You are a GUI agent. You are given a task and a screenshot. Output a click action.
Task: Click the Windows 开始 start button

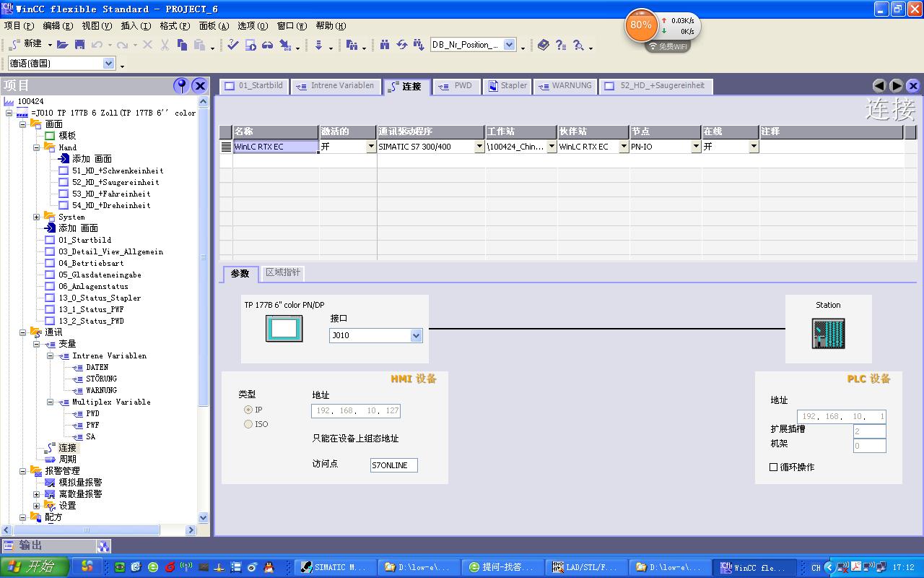35,567
